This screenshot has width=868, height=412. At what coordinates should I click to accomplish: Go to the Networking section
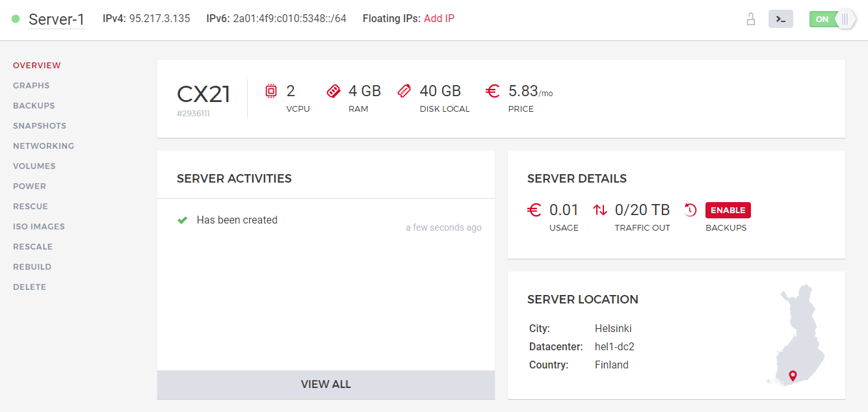(44, 146)
